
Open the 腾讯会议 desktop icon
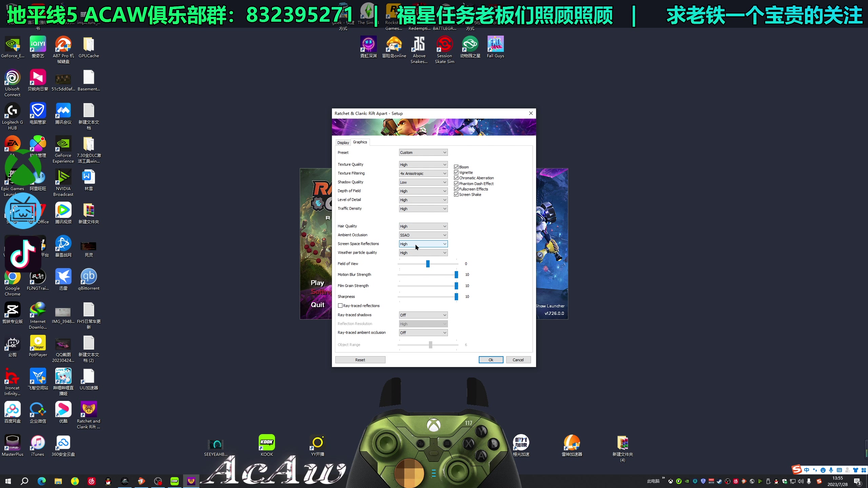[x=63, y=114]
